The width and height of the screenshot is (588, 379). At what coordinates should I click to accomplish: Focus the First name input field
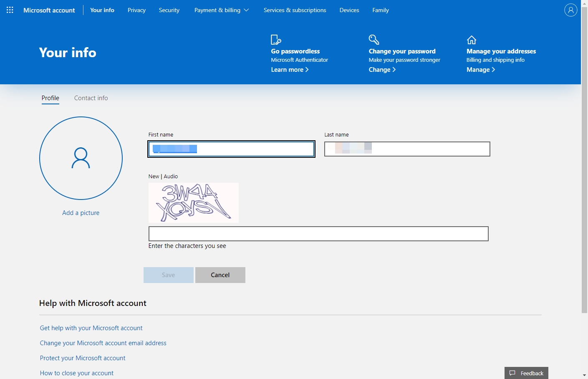point(232,149)
